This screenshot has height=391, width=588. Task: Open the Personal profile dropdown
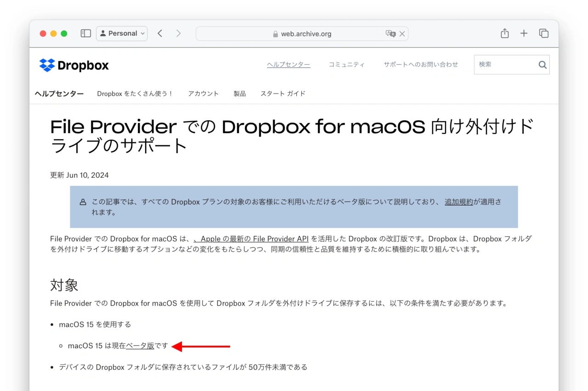click(122, 34)
